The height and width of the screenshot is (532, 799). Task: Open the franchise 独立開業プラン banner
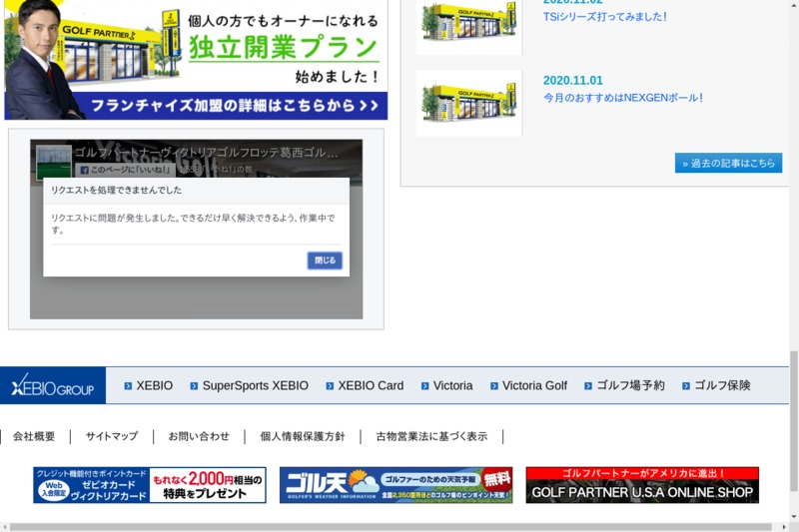click(196, 60)
